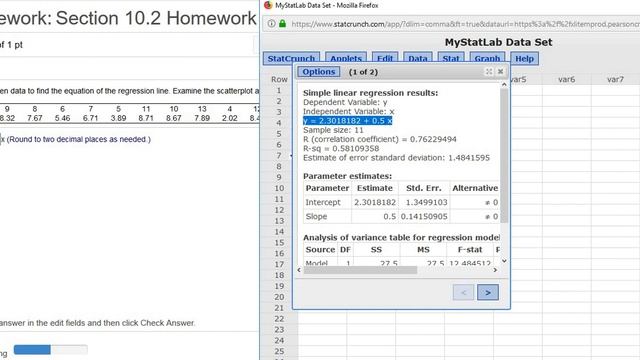The width and height of the screenshot is (640, 360).
Task: Click the MyStatLab Data Set title
Action: 498,42
